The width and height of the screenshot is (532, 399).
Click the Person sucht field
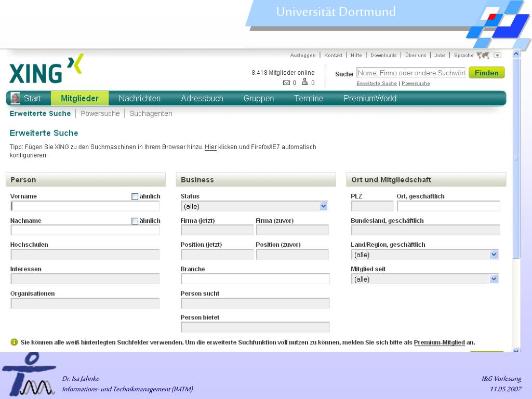tap(255, 303)
